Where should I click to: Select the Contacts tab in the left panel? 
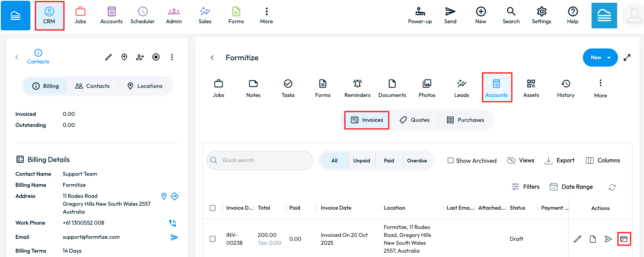[92, 86]
